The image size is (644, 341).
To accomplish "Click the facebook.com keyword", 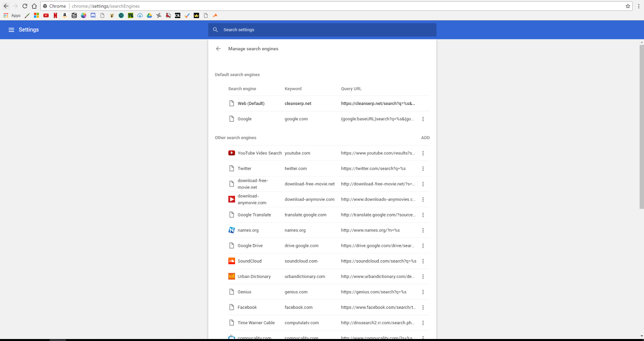I will (x=298, y=307).
